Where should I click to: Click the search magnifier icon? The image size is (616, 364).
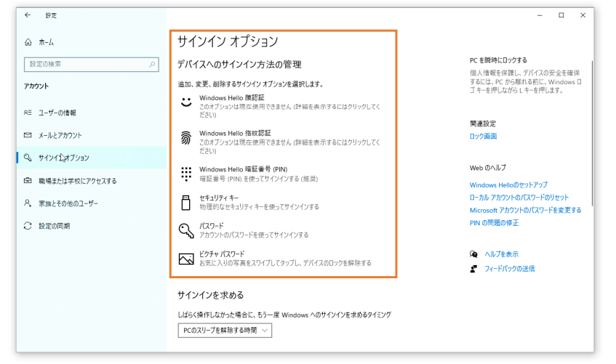point(152,65)
